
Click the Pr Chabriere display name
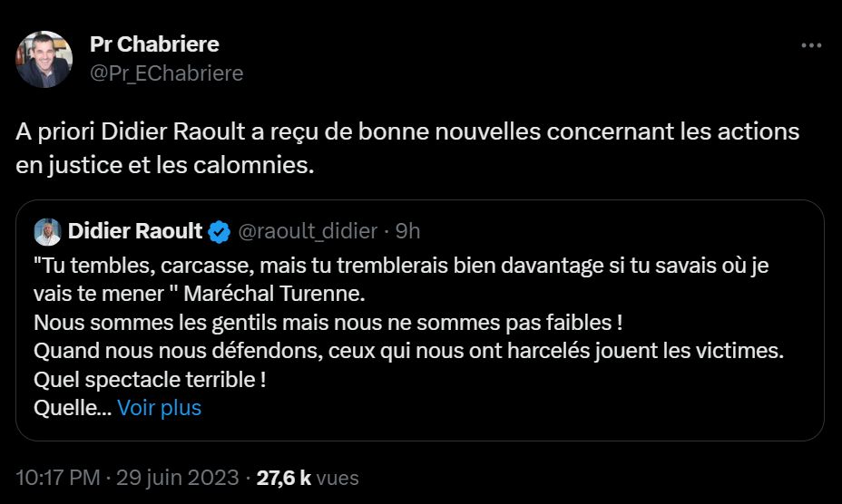pyautogui.click(x=154, y=44)
